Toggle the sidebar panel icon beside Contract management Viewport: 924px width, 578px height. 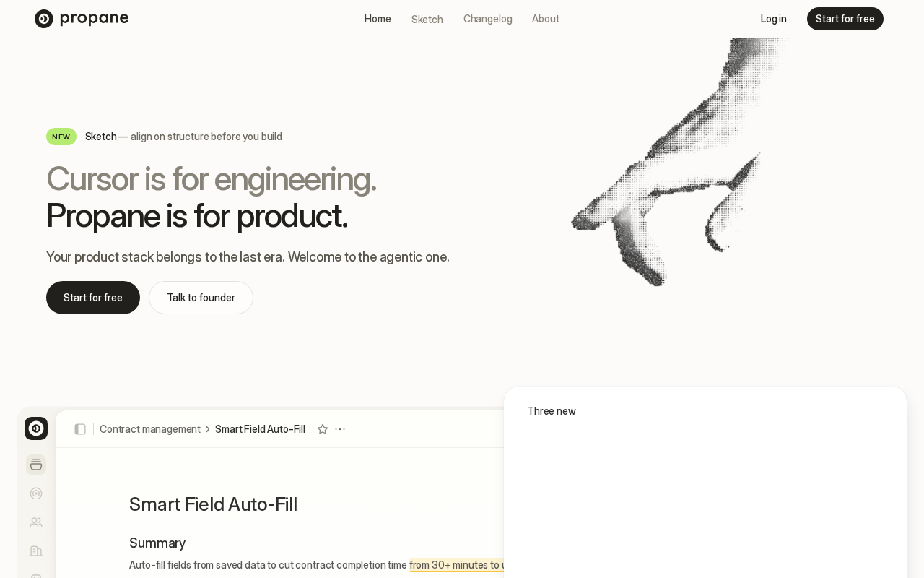[x=80, y=429]
